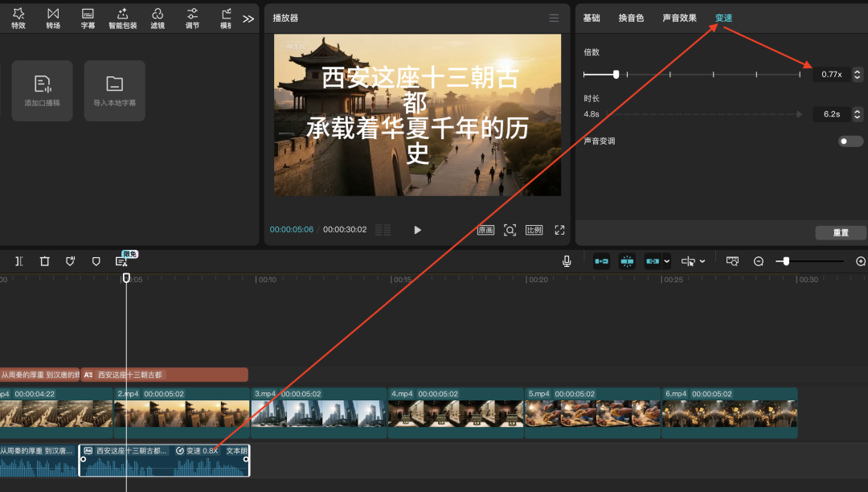Screen dimensions: 868x492
Task: Open the 特效 effects panel
Action: 18,18
